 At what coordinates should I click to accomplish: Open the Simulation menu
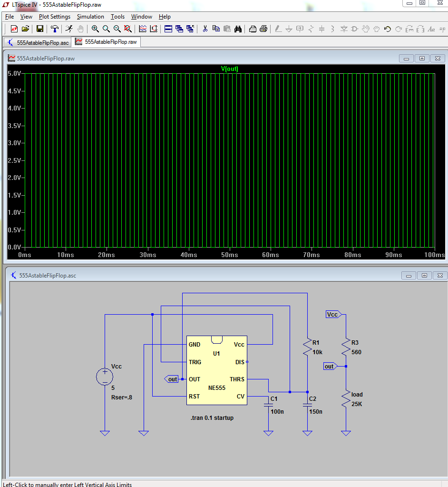coord(90,17)
